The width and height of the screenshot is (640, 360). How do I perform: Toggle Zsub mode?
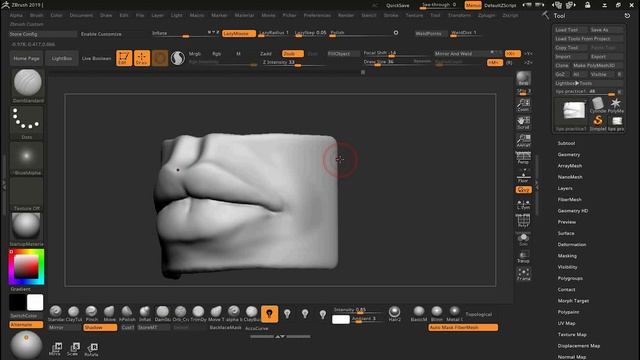click(293, 53)
